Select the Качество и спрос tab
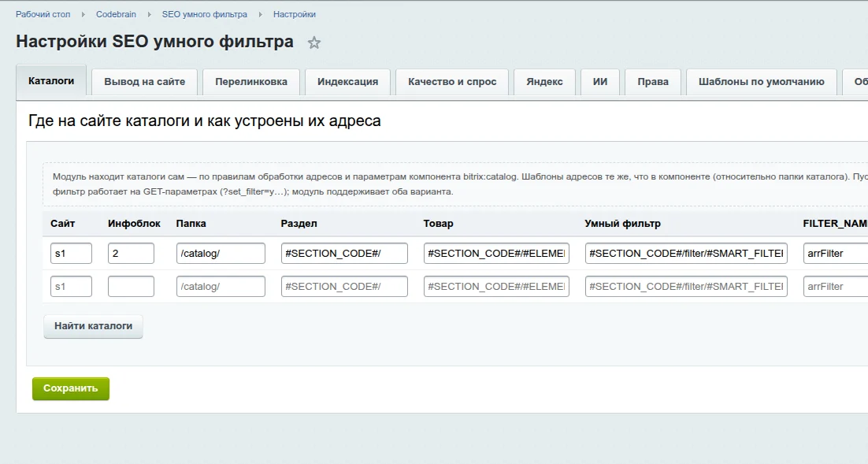 (x=452, y=82)
